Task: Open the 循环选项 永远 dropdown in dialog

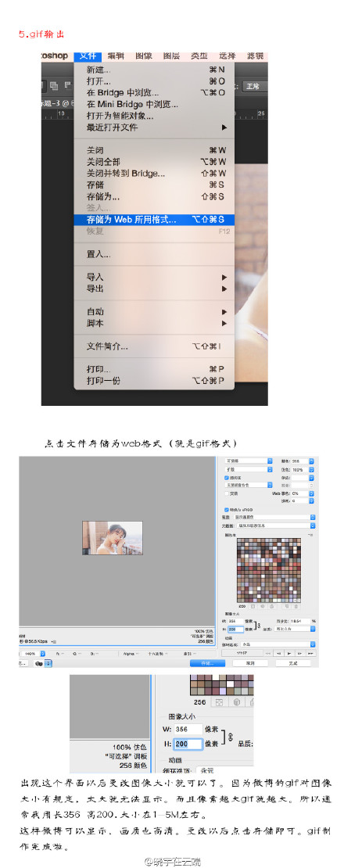Action: (x=278, y=644)
